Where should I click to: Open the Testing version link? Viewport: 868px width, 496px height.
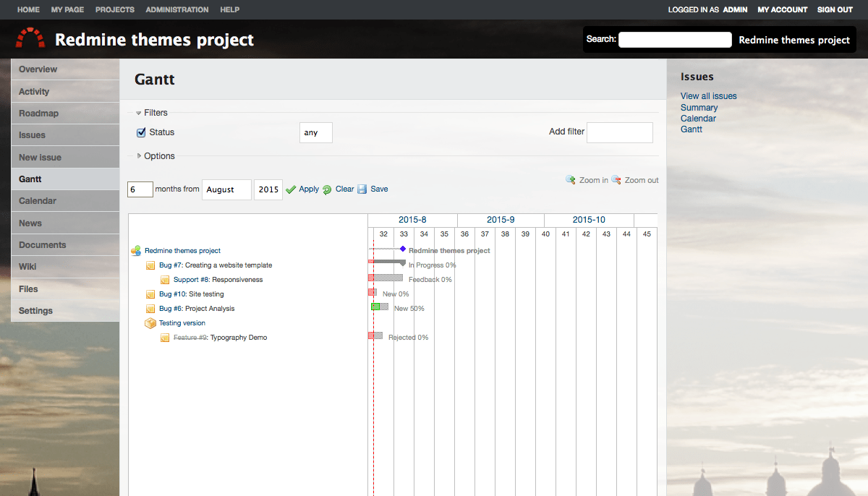point(182,323)
